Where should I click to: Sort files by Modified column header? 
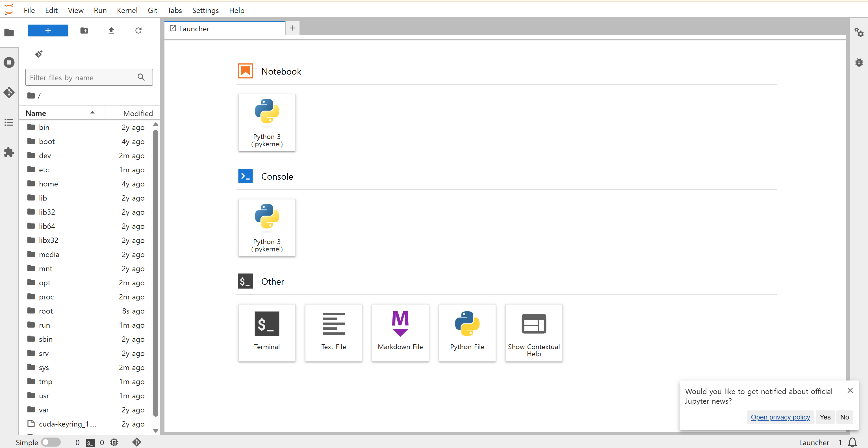pyautogui.click(x=132, y=113)
